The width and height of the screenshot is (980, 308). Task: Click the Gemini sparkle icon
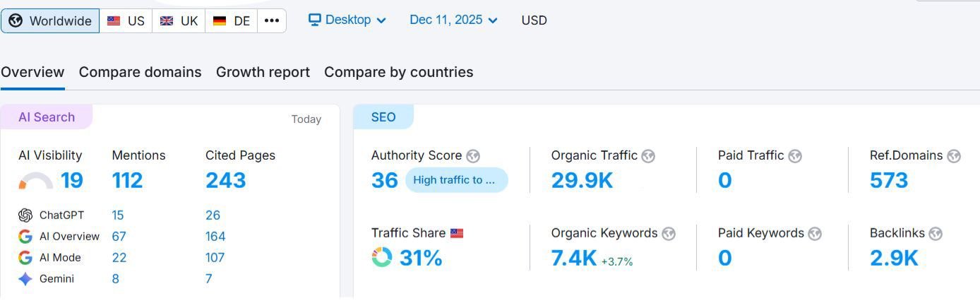(25, 279)
